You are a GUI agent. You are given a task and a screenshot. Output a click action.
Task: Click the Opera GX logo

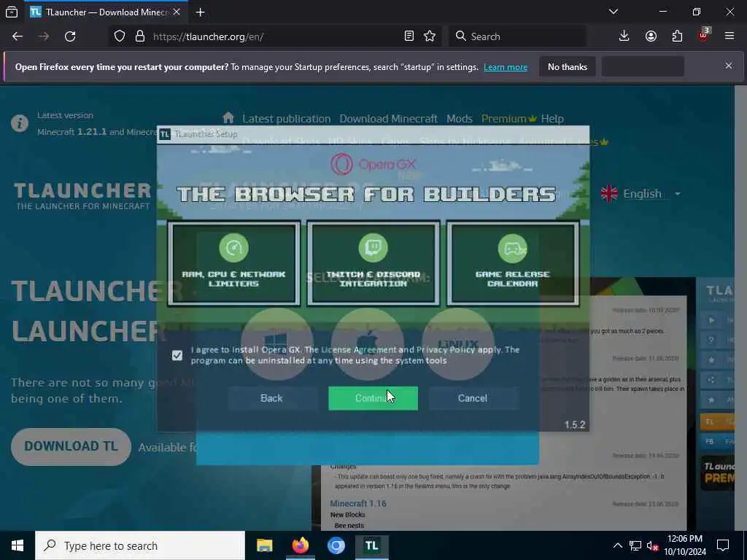pyautogui.click(x=373, y=165)
